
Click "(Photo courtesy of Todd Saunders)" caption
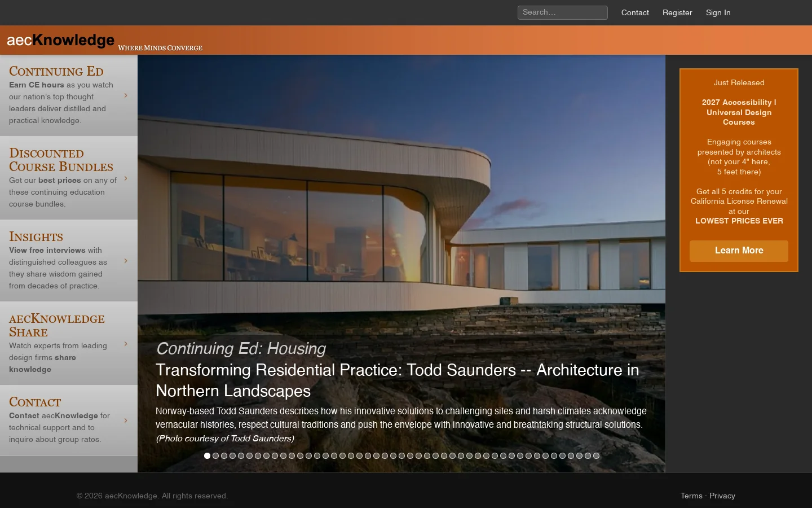tap(225, 439)
